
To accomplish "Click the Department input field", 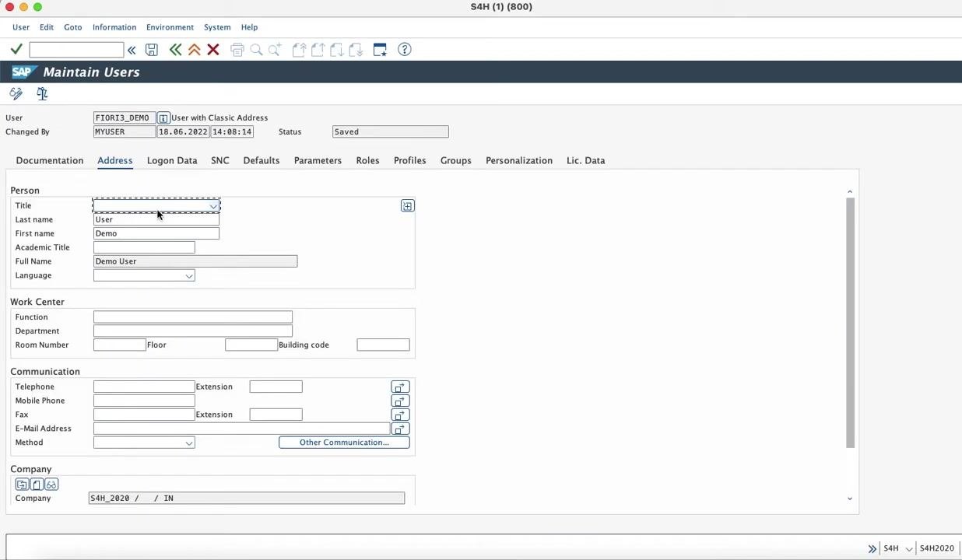I will (193, 332).
